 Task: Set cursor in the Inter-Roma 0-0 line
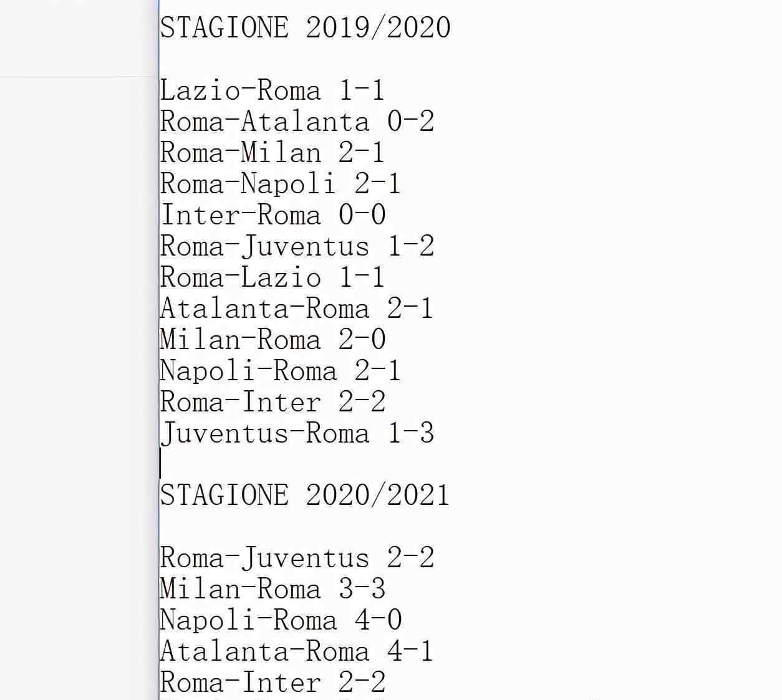click(x=273, y=215)
